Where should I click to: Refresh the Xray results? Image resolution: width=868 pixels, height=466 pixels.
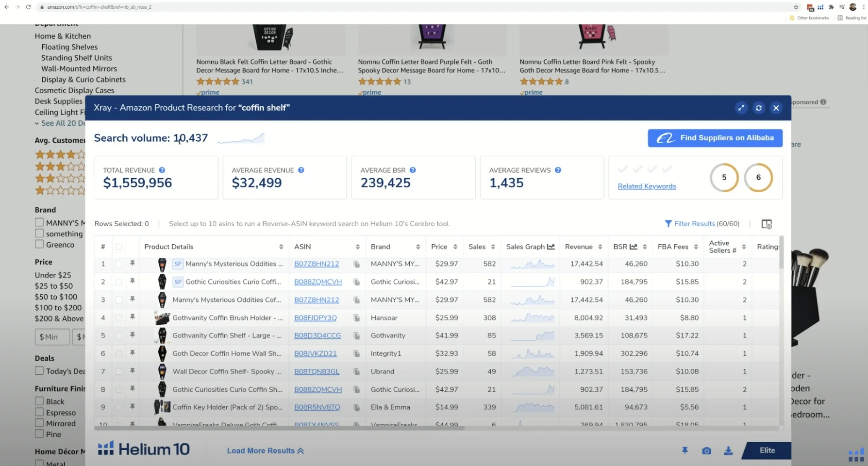pos(758,108)
